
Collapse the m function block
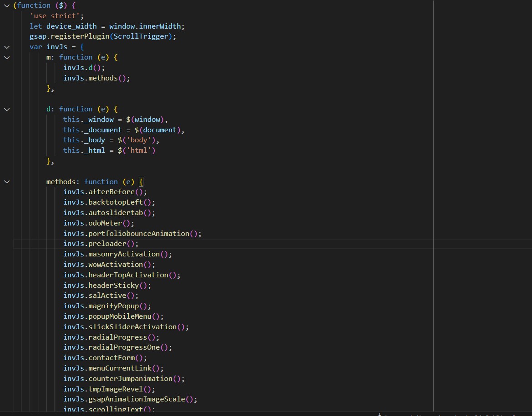[x=6, y=57]
